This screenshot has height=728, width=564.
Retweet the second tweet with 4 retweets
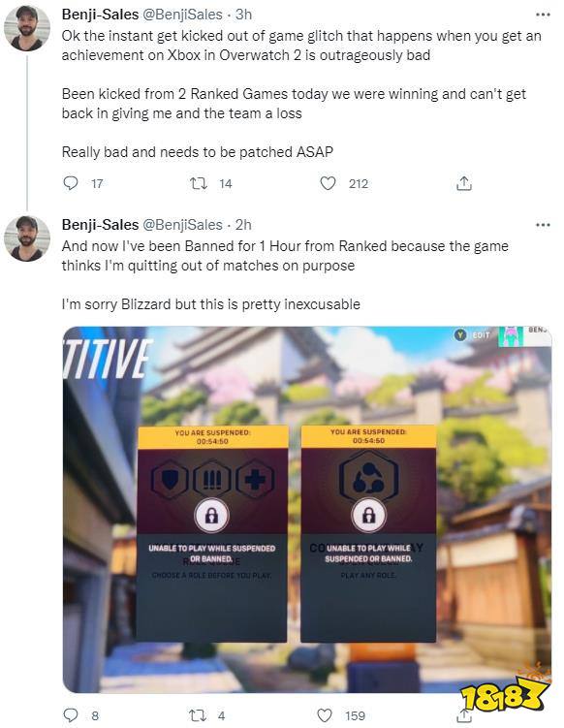coord(198,715)
